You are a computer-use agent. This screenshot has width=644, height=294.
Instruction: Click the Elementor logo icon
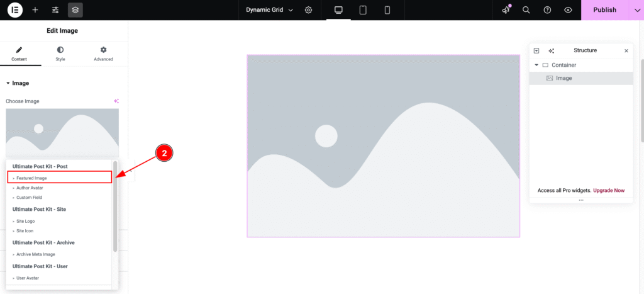[x=15, y=10]
